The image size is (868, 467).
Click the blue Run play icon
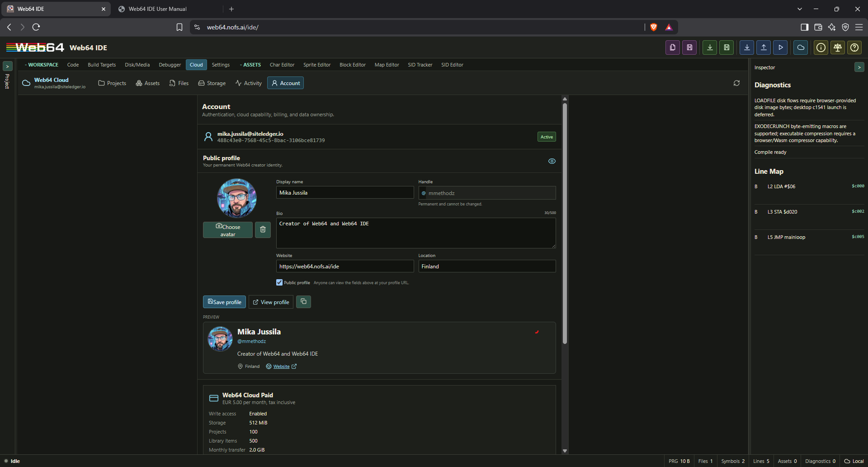tap(780, 48)
